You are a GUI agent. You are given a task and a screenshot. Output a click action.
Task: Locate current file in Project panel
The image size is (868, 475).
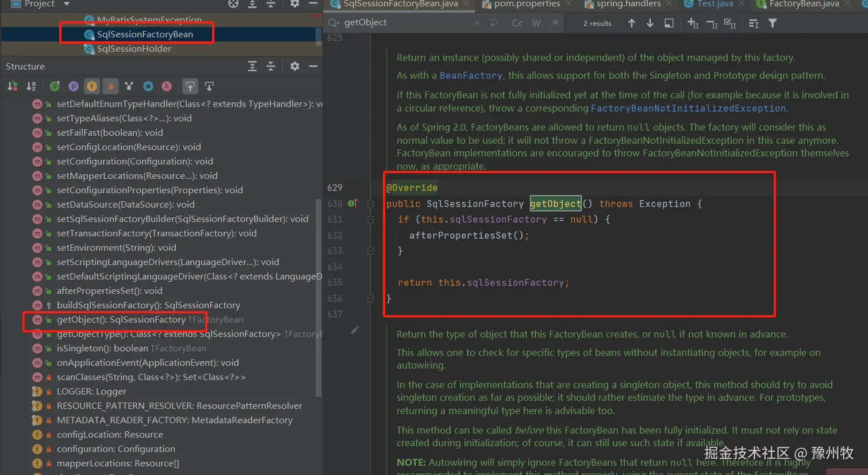pos(233,4)
